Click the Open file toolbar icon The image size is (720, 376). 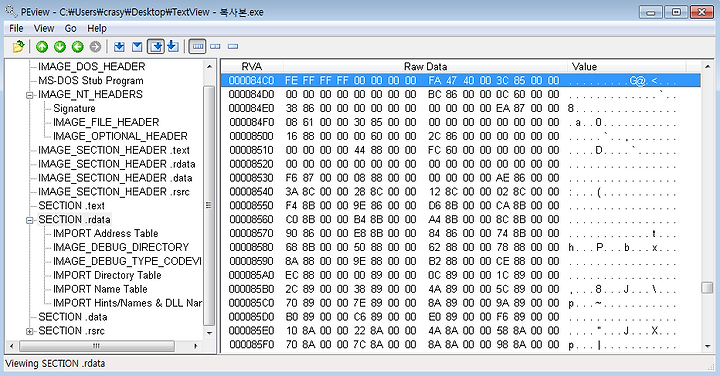tap(18, 46)
